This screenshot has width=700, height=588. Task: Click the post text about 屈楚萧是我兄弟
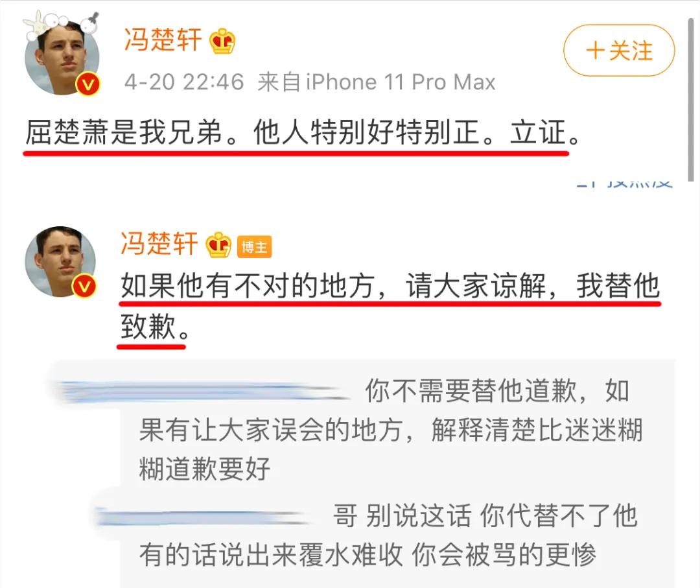303,133
